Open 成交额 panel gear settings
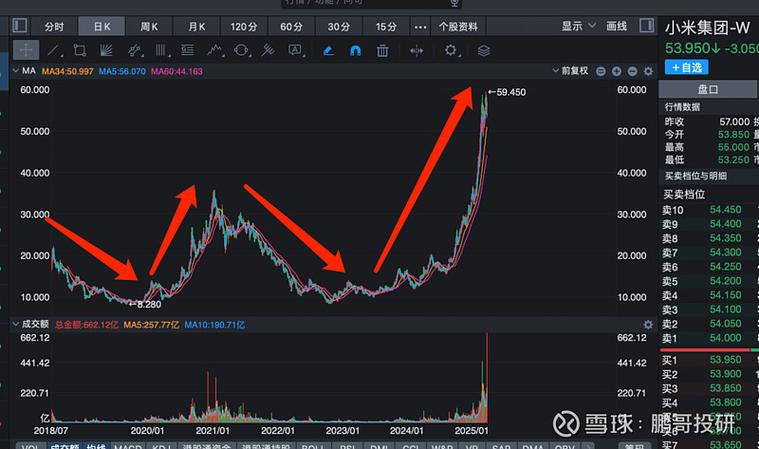 [648, 325]
